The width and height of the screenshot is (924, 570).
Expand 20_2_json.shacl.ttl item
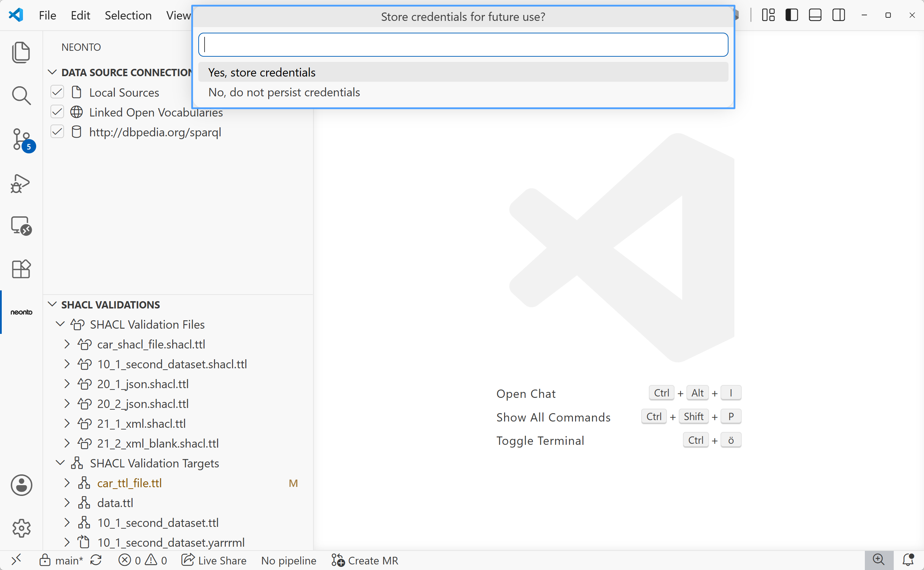click(67, 403)
